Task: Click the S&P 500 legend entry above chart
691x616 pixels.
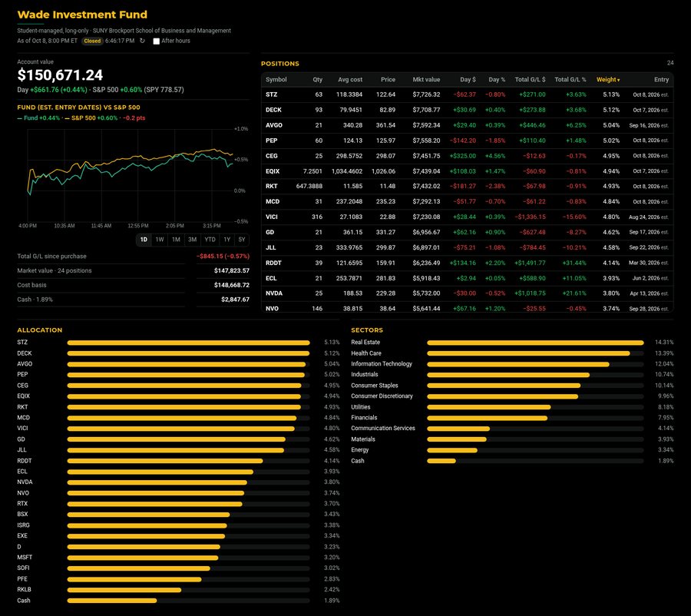Action: coord(91,118)
